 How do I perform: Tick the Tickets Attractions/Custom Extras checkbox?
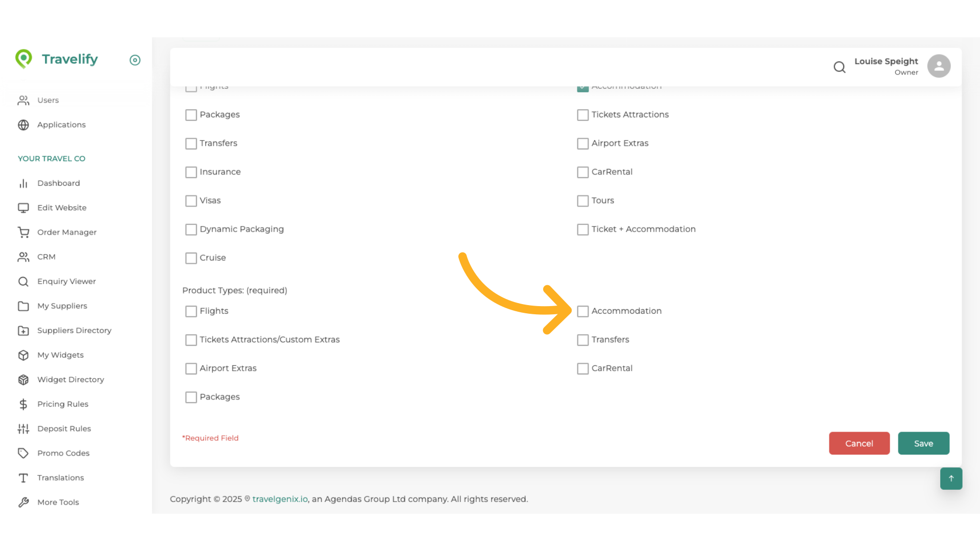point(191,340)
